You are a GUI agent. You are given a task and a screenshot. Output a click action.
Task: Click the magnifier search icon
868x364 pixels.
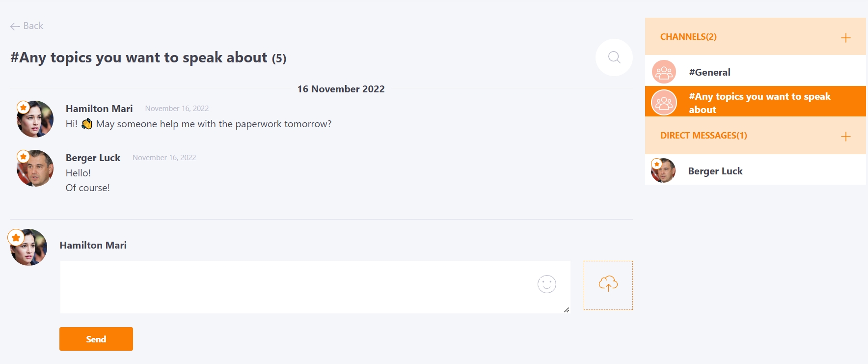(x=614, y=57)
